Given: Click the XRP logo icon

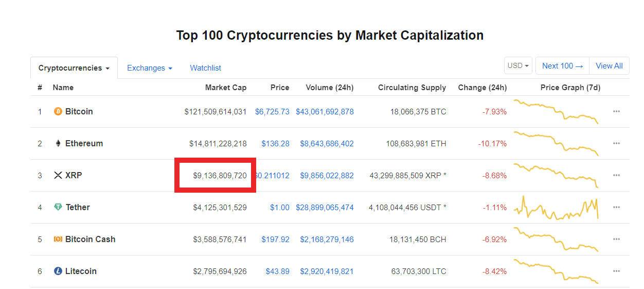Looking at the screenshot, I should [58, 175].
